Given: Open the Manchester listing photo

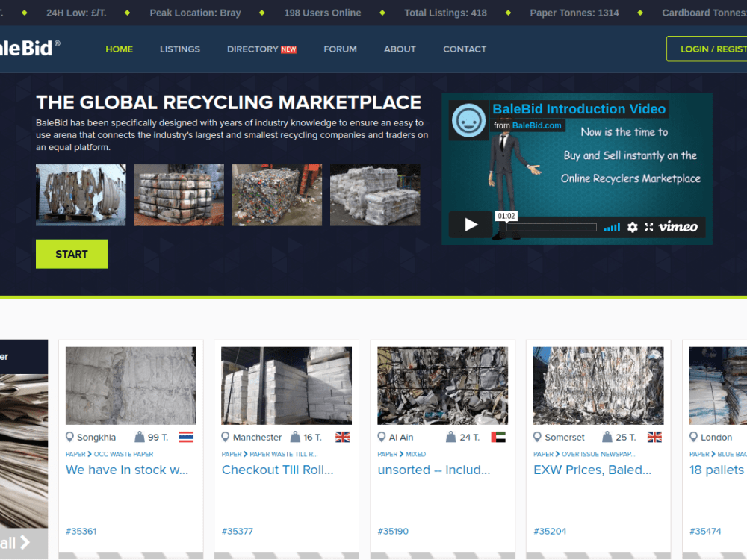Looking at the screenshot, I should point(287,386).
